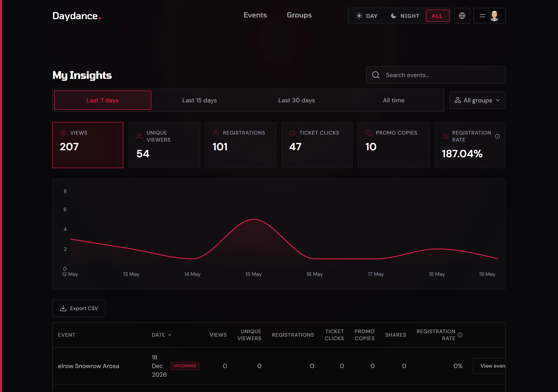The width and height of the screenshot is (558, 392).
Task: Click the EVENT column header
Action: point(67,335)
